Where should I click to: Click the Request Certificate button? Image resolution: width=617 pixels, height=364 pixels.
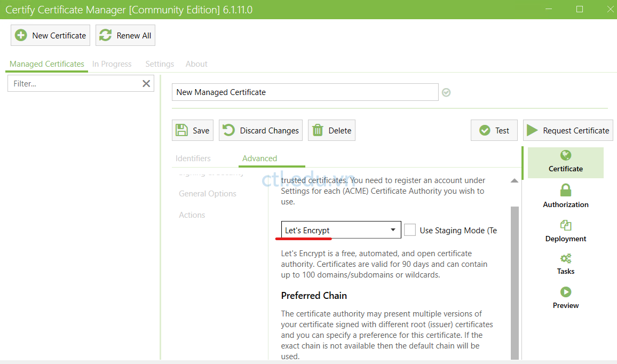click(x=567, y=130)
